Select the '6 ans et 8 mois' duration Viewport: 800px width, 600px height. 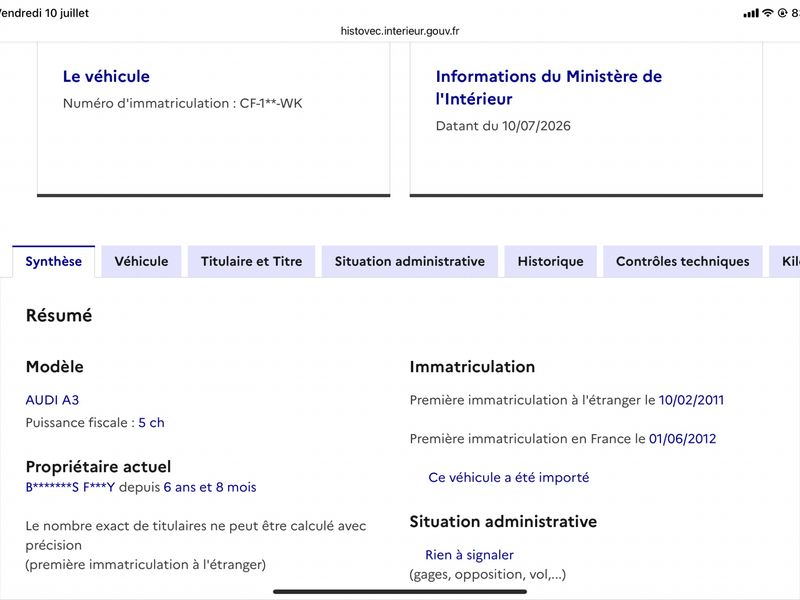210,487
